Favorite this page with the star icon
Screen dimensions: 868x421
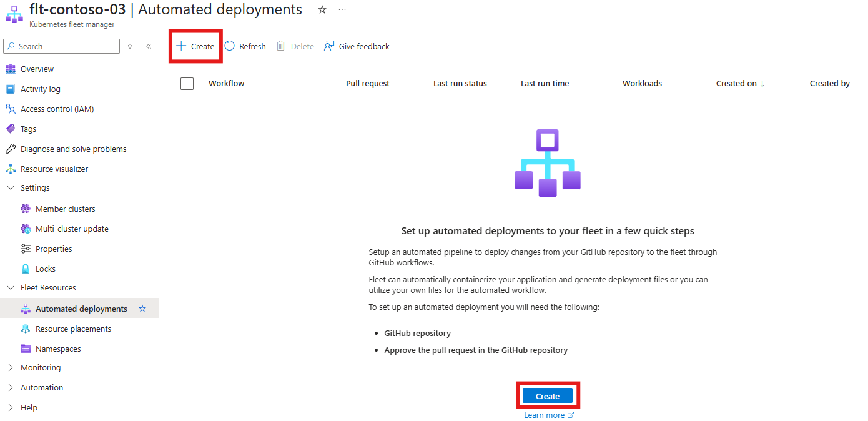pos(322,10)
